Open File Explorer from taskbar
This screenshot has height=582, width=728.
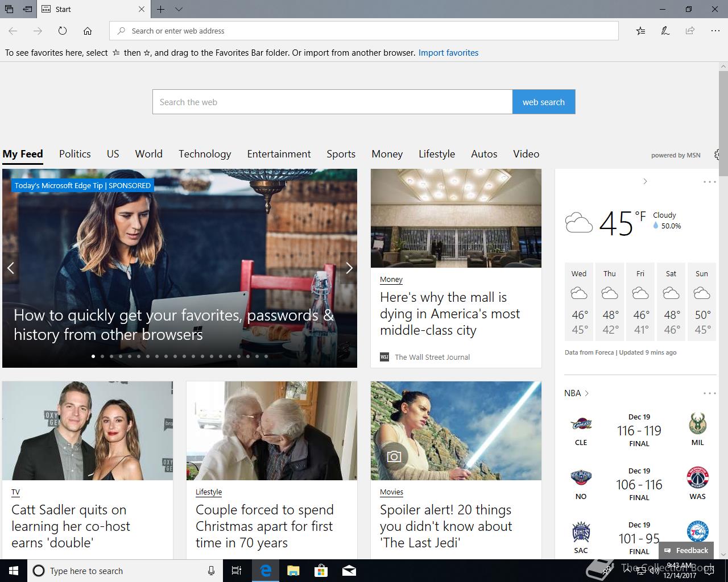pyautogui.click(x=293, y=571)
